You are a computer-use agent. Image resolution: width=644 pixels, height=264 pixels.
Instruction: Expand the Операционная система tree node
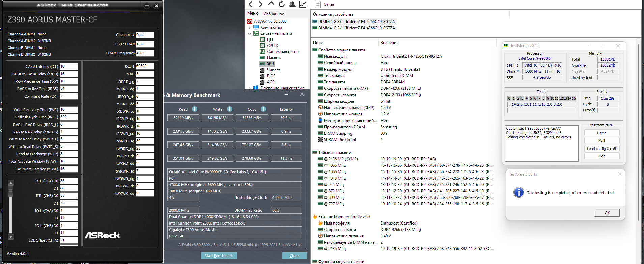[250, 88]
